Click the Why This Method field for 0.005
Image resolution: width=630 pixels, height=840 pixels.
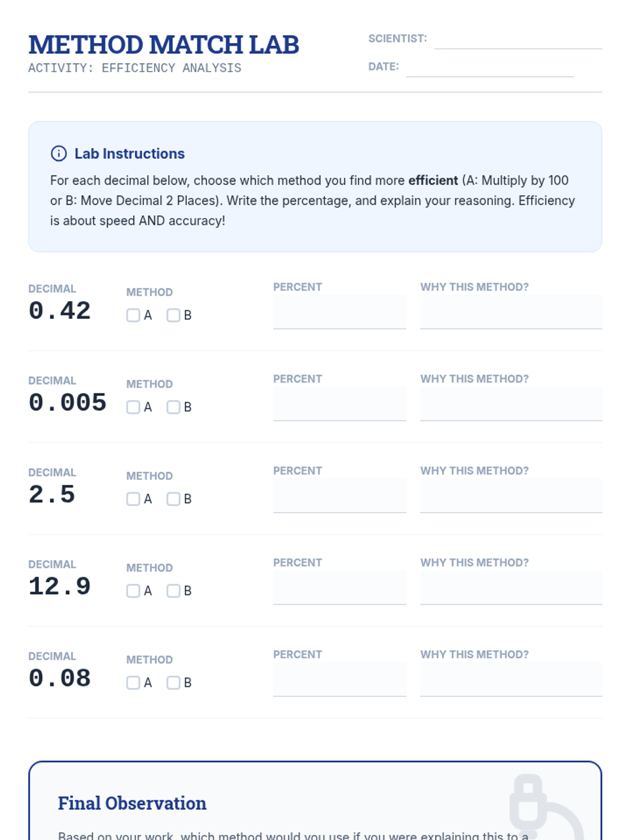click(x=511, y=404)
